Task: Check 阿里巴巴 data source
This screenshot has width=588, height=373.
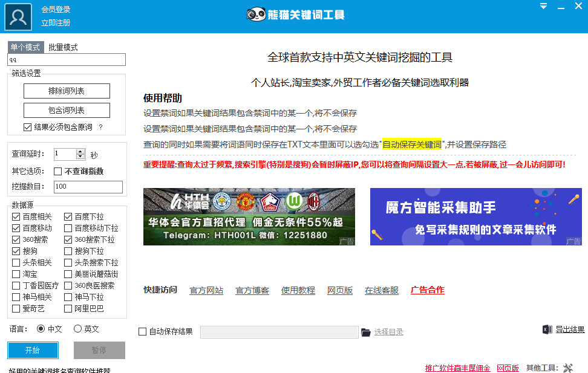Action: pos(68,308)
